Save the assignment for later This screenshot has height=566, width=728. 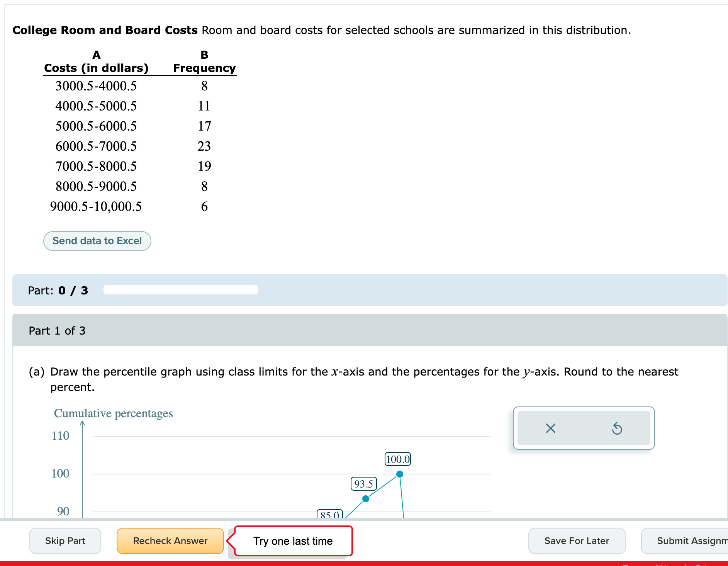pos(577,541)
